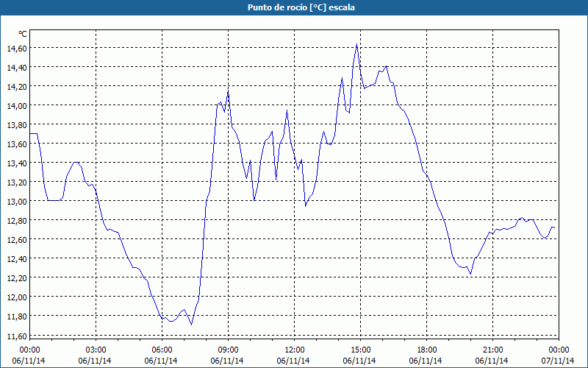Pick the 15:00 time label

tap(360, 350)
